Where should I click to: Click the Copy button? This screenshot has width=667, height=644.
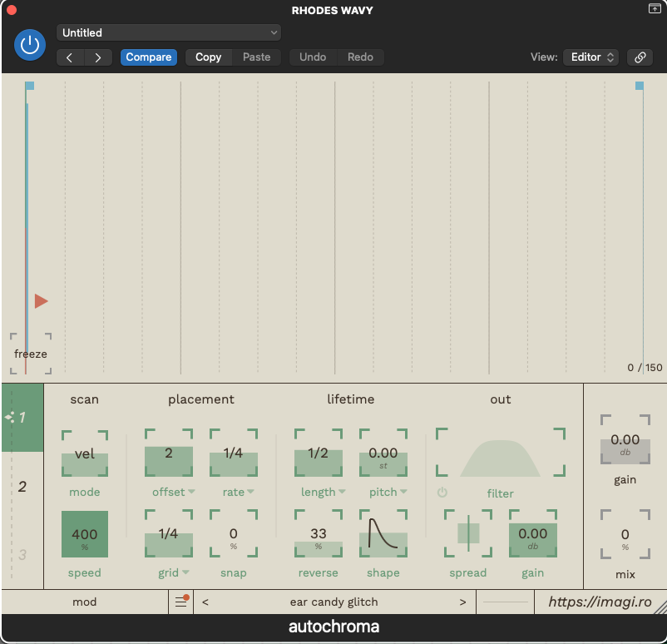(208, 57)
